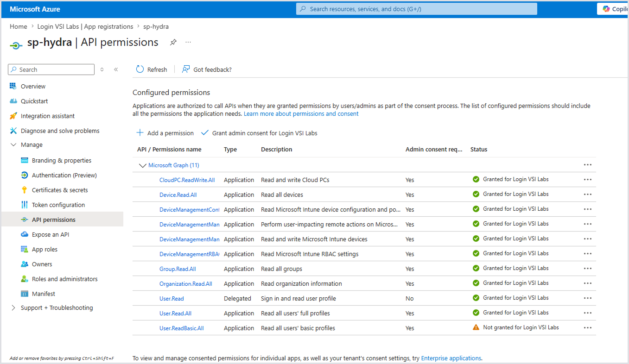
Task: Open the User.ReadBasic.All permission link
Action: pyautogui.click(x=182, y=328)
